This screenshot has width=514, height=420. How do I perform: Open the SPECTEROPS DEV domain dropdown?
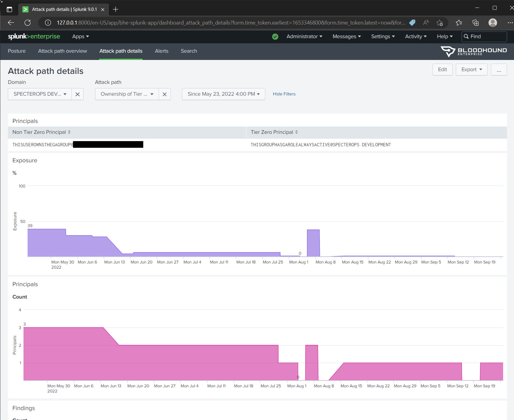(40, 94)
